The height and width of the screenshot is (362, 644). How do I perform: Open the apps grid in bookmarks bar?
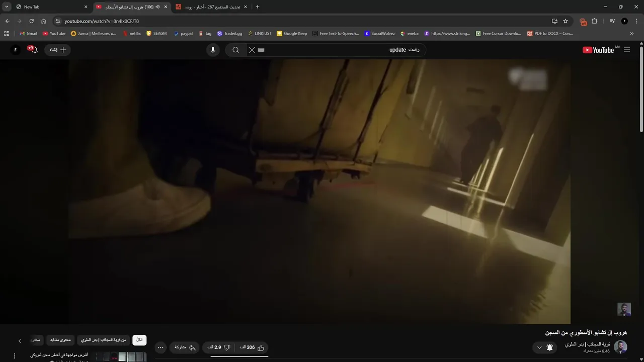click(x=7, y=34)
